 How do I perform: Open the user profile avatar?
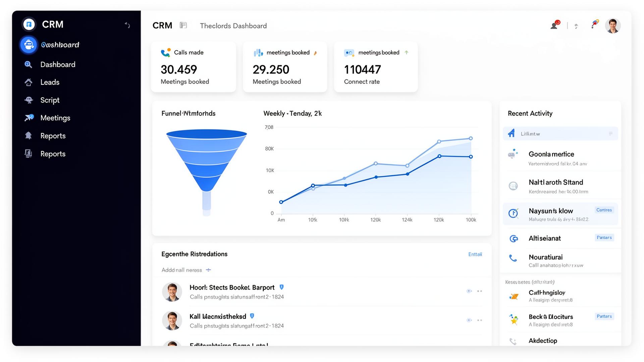(612, 26)
